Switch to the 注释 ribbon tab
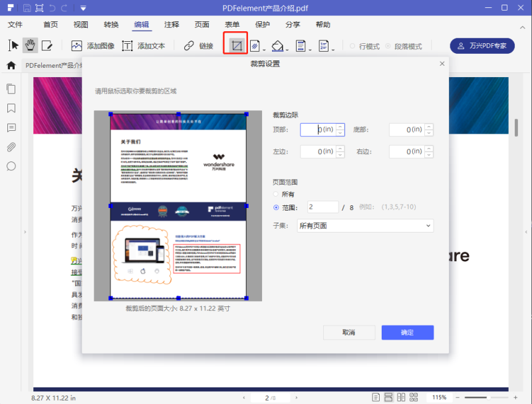The height and width of the screenshot is (404, 532). click(x=172, y=25)
